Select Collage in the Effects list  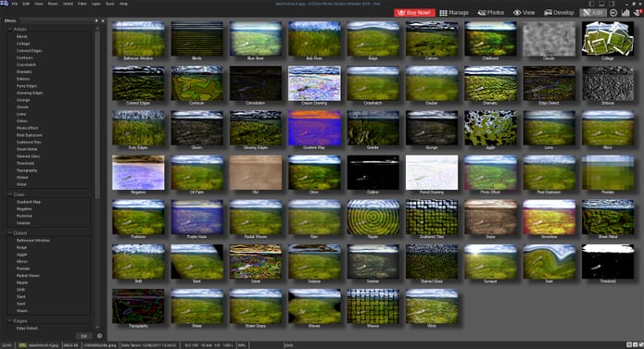click(23, 44)
